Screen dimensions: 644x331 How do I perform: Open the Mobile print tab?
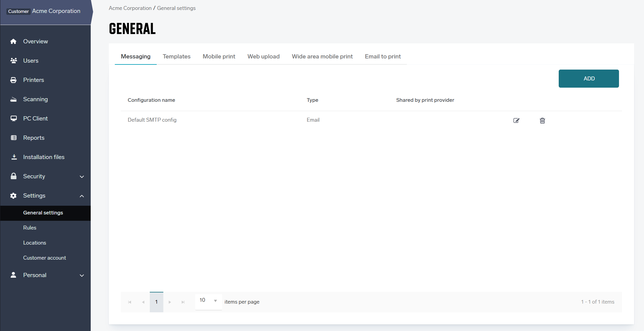219,57
